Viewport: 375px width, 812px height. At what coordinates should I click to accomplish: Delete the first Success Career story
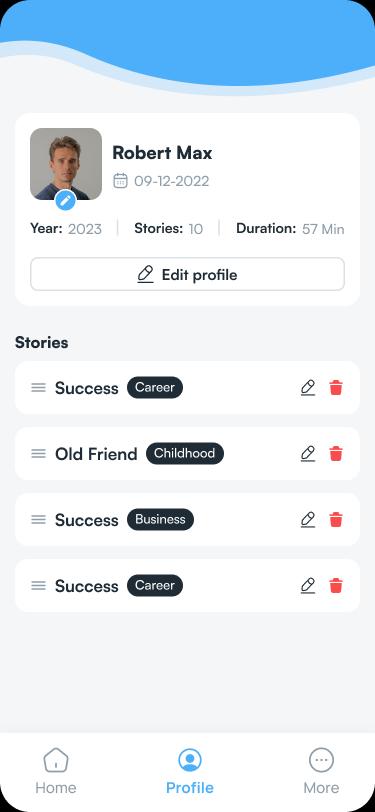pyautogui.click(x=336, y=387)
